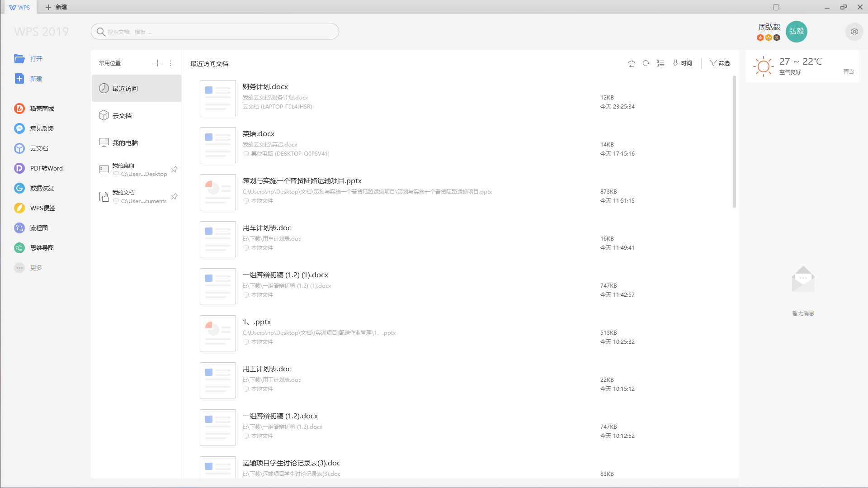Pin toggle for 我的桌面 location
The width and height of the screenshot is (868, 488).
(x=174, y=170)
